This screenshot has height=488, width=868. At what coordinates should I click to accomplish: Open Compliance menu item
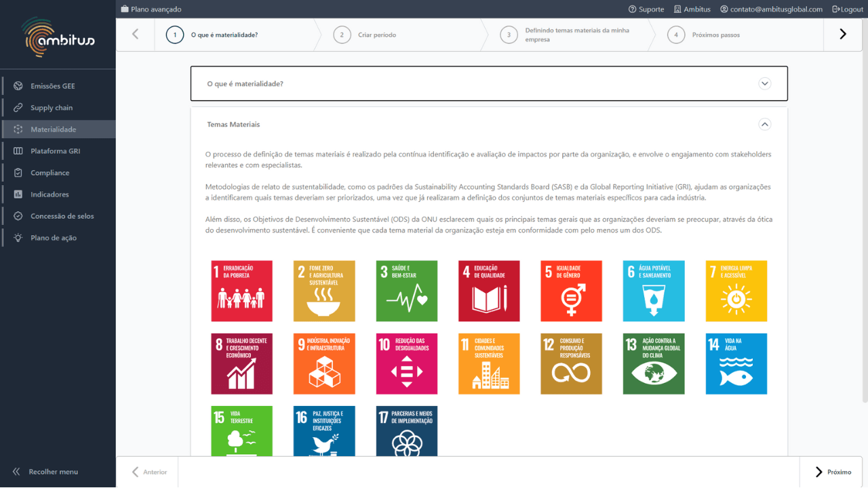pos(58,173)
